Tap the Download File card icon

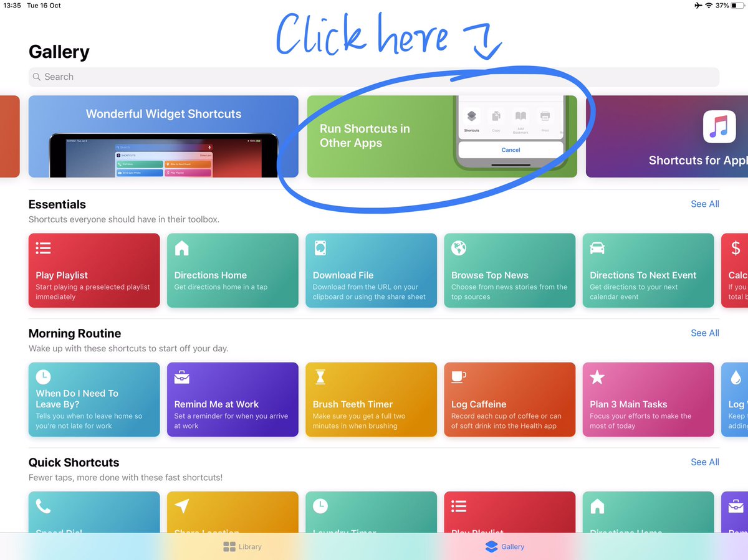320,248
